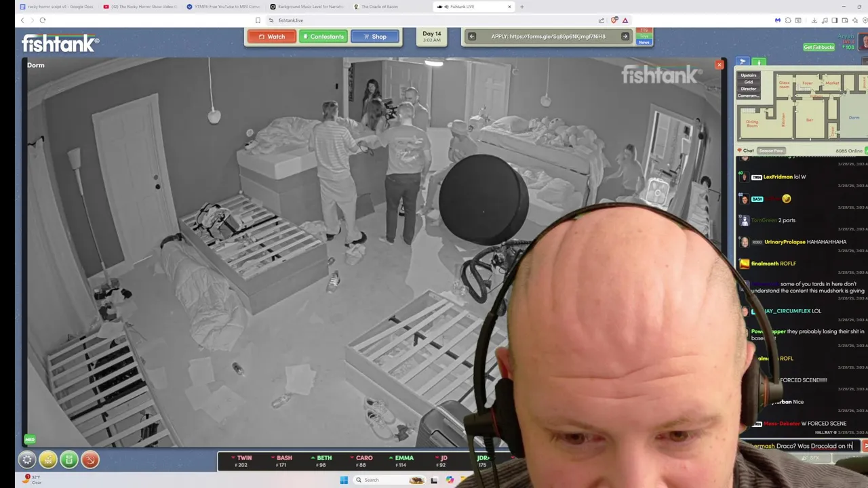Image resolution: width=868 pixels, height=488 pixels.
Task: Switch to rocky horror script Google Docs tab
Action: click(58, 7)
